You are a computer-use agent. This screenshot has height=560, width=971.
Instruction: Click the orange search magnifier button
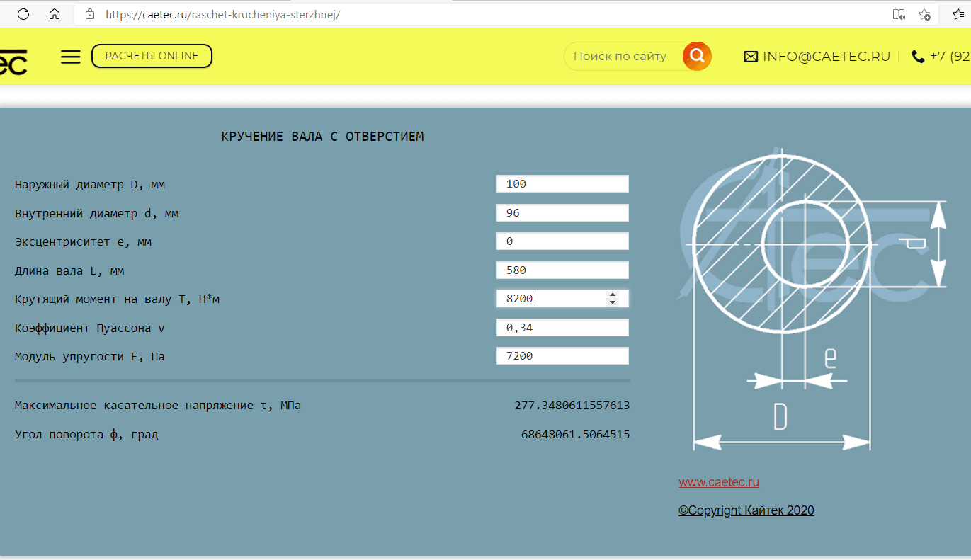point(697,56)
